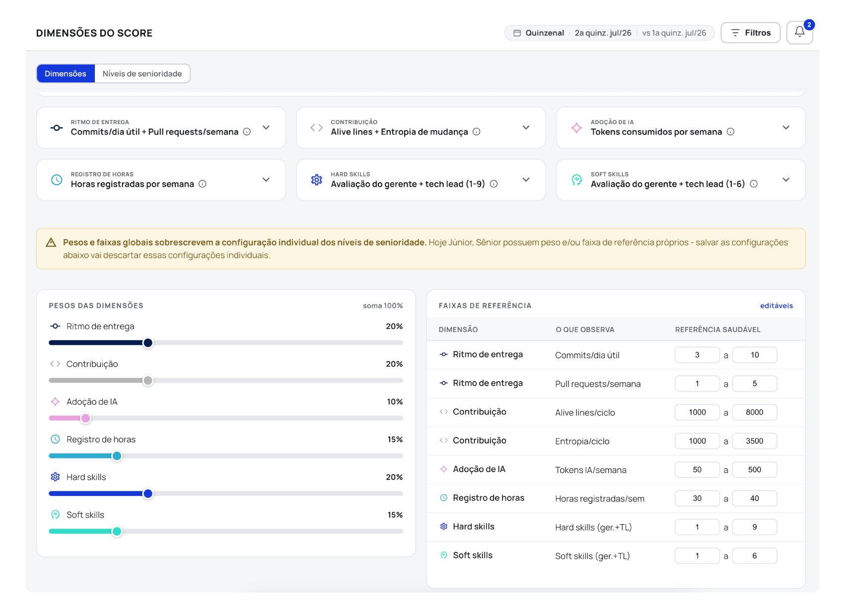Click the editáveis link
The width and height of the screenshot is (844, 616).
pos(776,306)
